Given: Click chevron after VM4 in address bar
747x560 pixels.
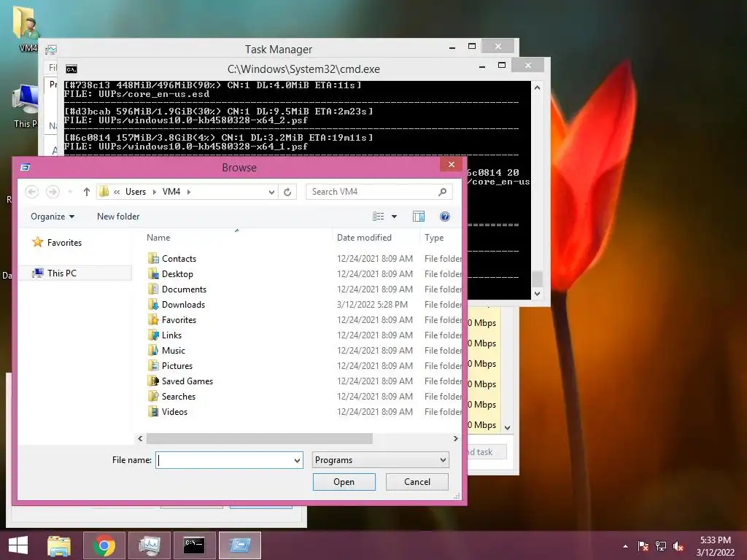Looking at the screenshot, I should [189, 192].
